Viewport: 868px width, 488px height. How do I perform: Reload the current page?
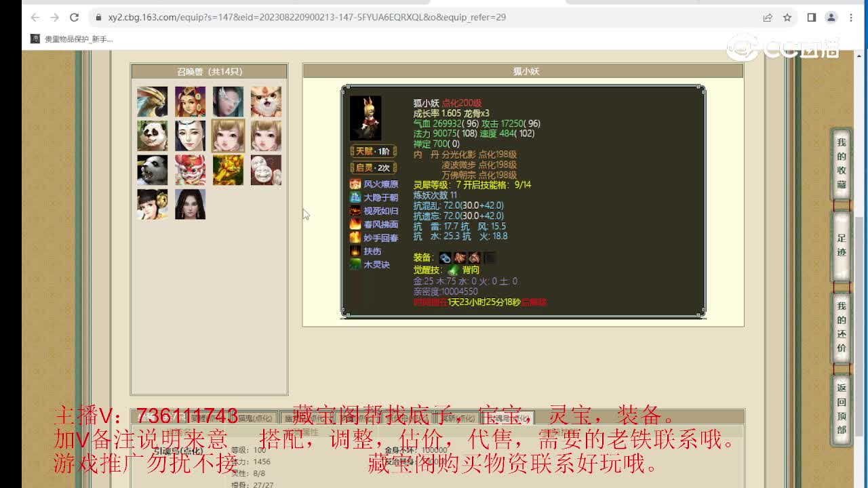pos(74,18)
